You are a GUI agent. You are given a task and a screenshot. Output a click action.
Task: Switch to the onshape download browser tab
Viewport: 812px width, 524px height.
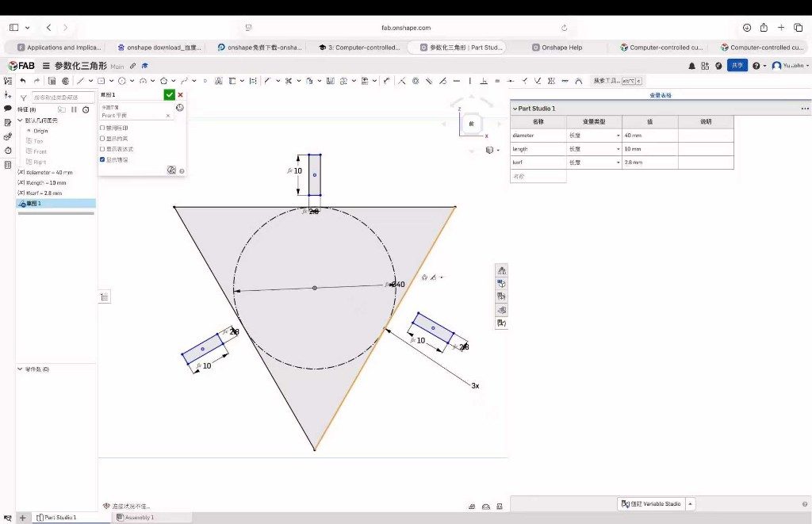coord(159,47)
